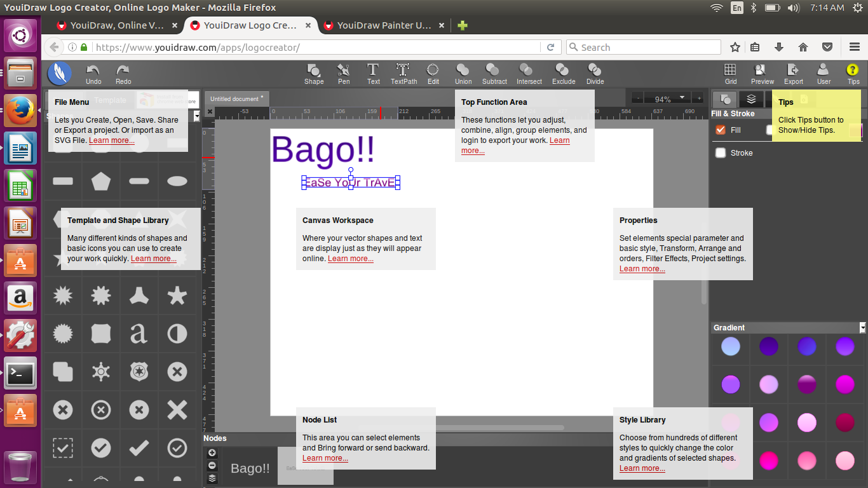Image resolution: width=868 pixels, height=488 pixels.
Task: Click Learn more in File Menu tip
Action: [112, 140]
